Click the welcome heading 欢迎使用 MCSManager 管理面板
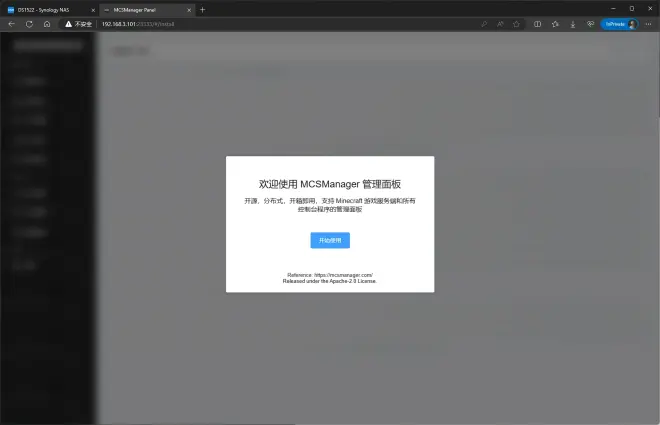 click(330, 184)
